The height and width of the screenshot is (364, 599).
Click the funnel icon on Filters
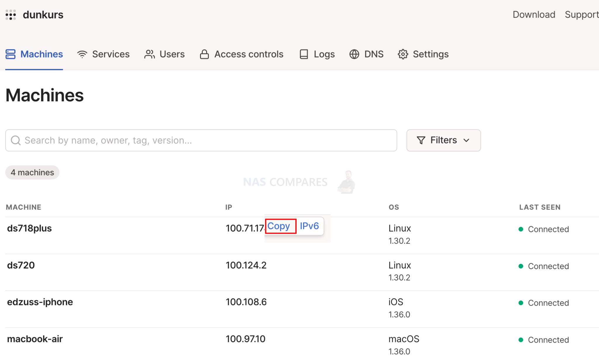click(421, 140)
